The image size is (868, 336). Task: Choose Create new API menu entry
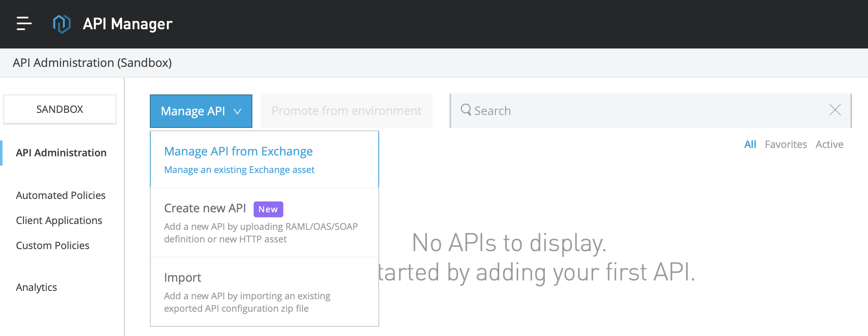point(205,208)
